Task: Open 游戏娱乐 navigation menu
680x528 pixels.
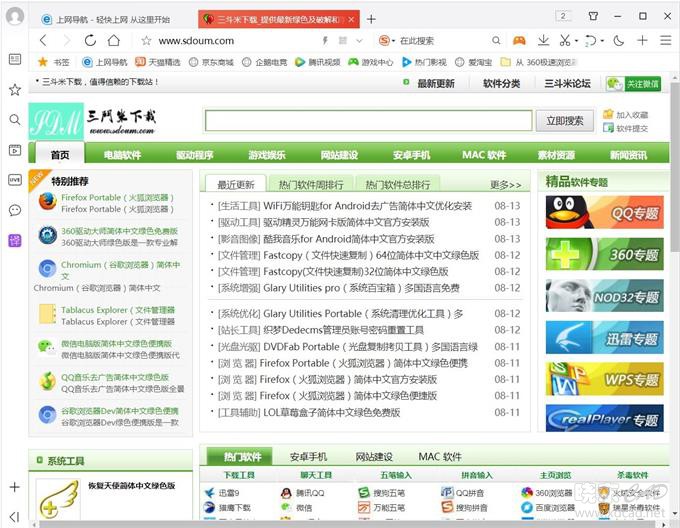Action: tap(267, 155)
